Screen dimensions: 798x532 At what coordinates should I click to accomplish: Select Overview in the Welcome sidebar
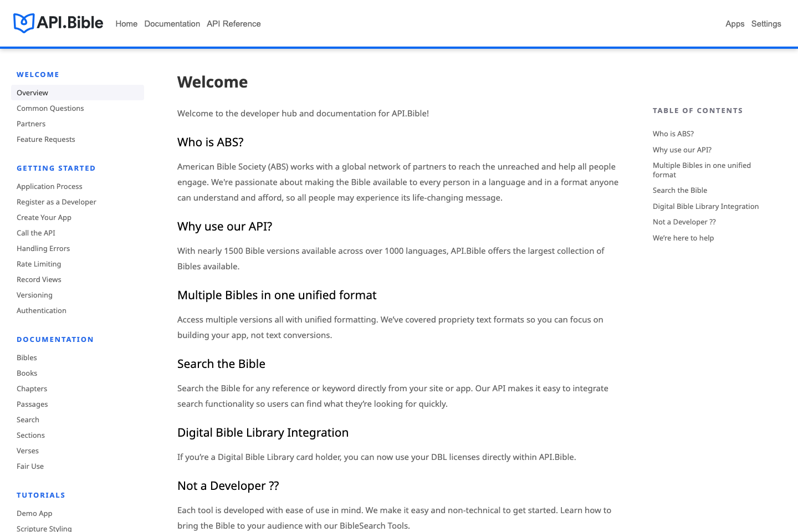(32, 93)
